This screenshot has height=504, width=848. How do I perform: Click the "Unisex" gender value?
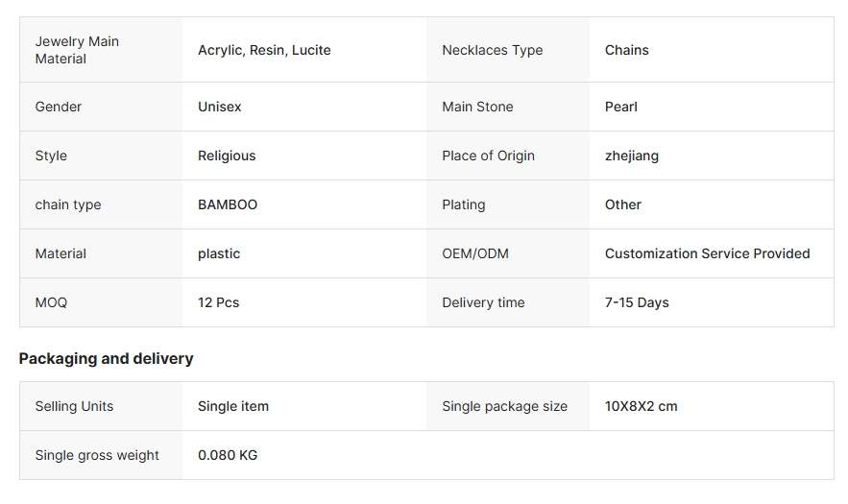219,107
